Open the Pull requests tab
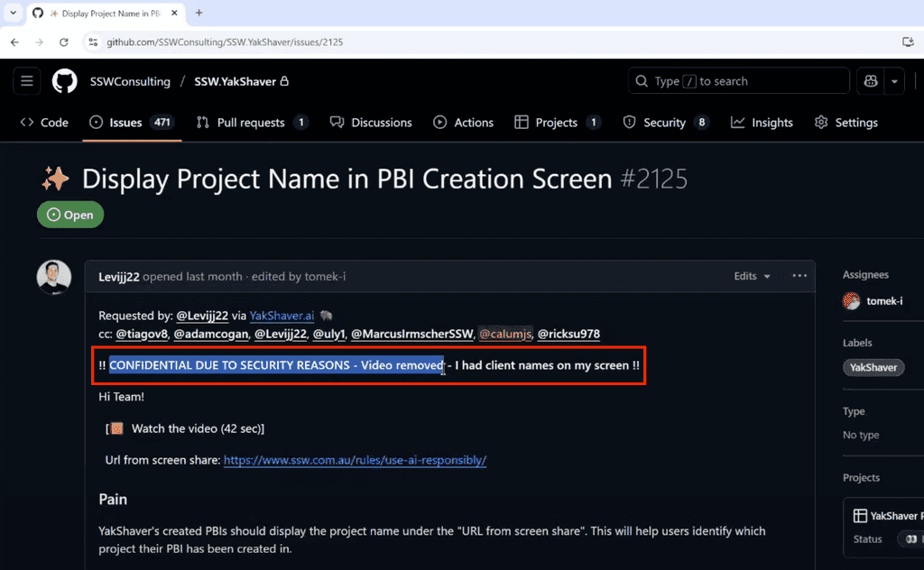Viewport: 924px width, 570px height. 251,122
